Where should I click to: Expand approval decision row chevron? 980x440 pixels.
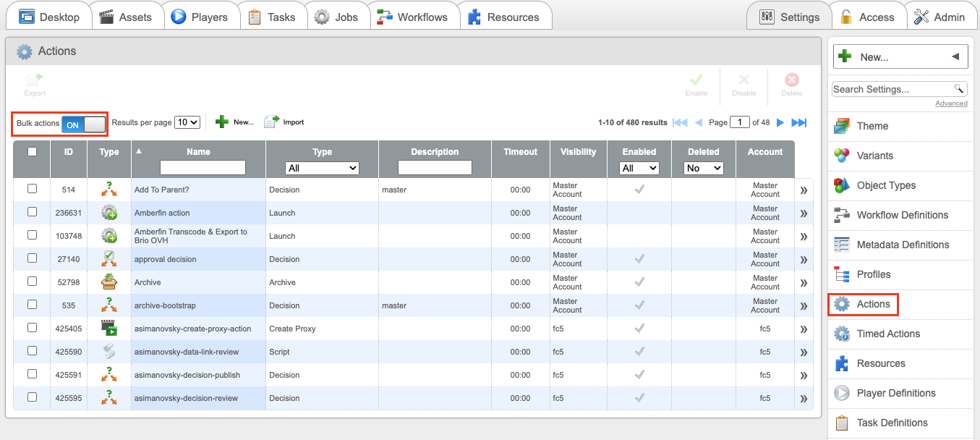tap(804, 260)
